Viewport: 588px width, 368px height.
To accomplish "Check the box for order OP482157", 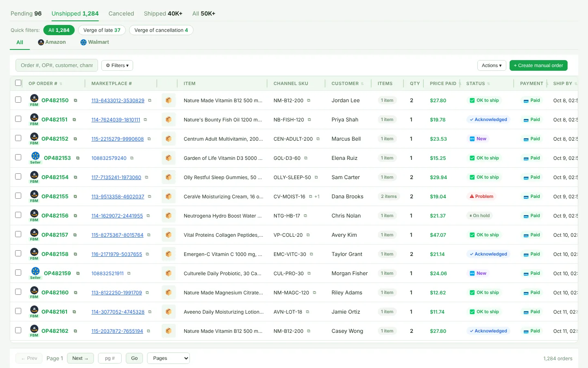I will pyautogui.click(x=18, y=234).
